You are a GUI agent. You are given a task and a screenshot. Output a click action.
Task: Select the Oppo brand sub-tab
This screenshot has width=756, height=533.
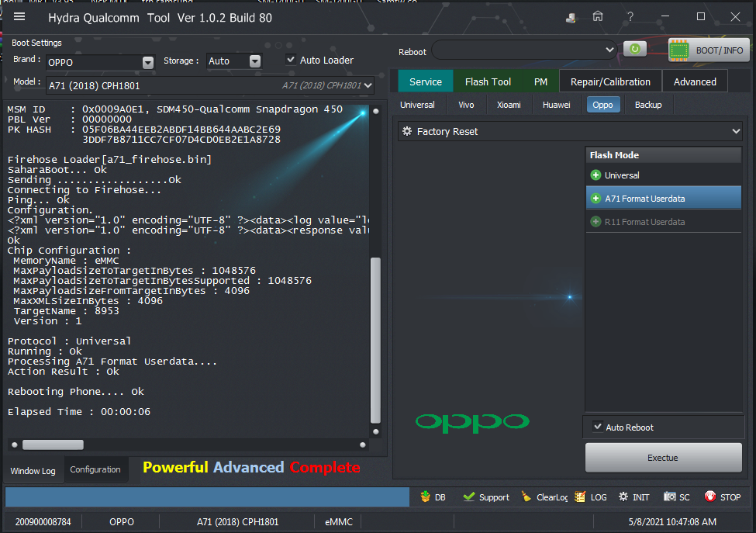[602, 105]
